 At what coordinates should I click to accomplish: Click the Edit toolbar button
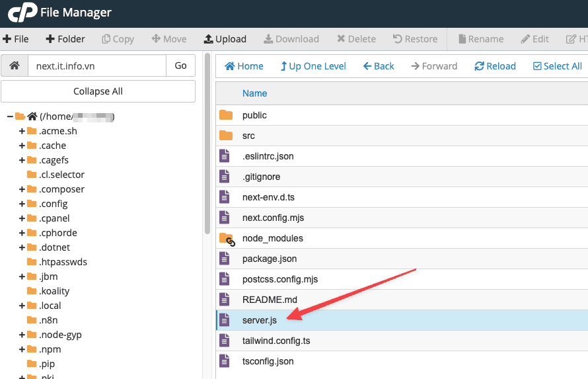[x=534, y=39]
